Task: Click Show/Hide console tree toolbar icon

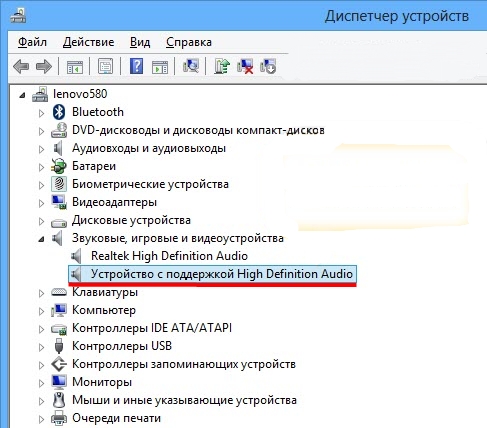Action: click(x=75, y=66)
